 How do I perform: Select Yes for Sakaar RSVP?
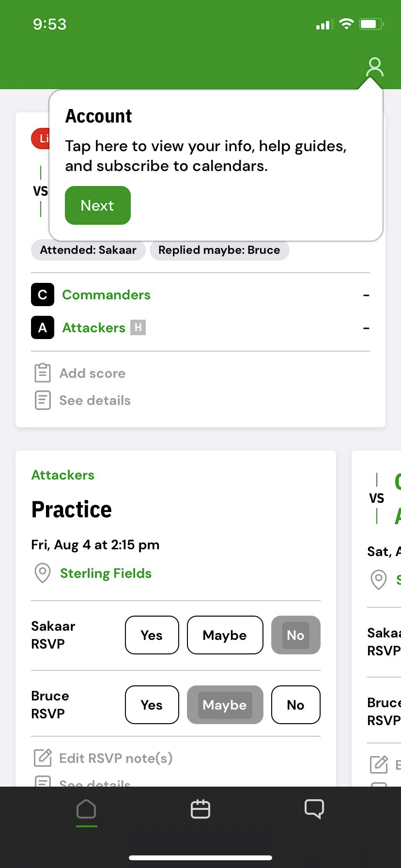click(152, 635)
